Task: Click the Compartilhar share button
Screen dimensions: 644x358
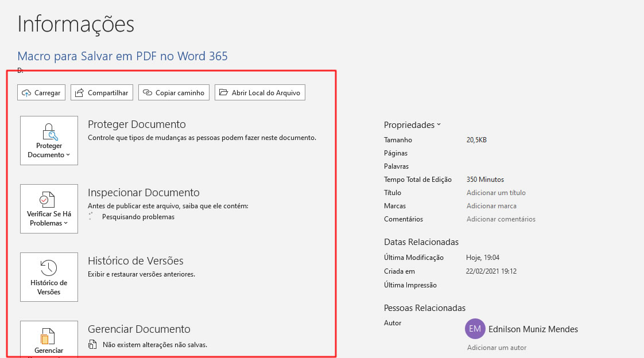Action: coord(102,92)
